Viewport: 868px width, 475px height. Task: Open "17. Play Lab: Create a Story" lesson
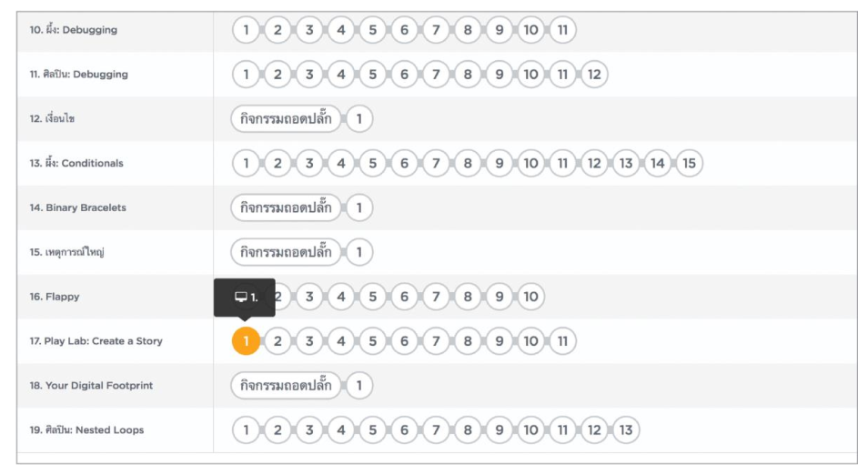tap(96, 341)
